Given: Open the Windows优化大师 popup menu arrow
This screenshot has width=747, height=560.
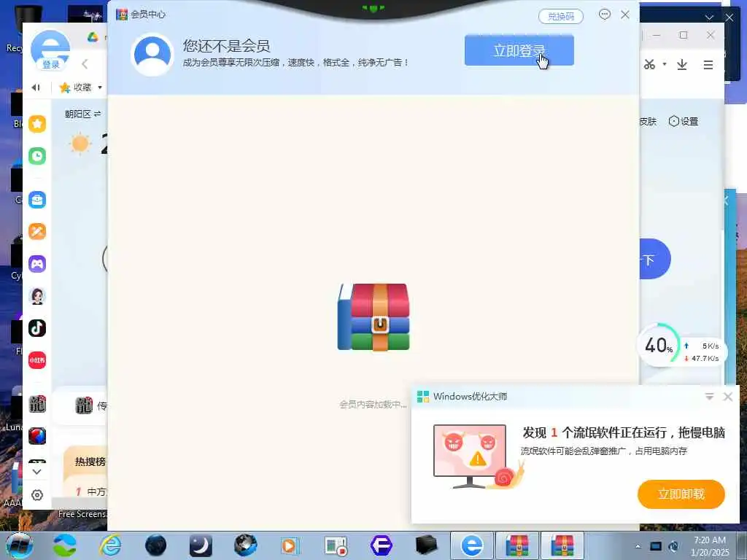Looking at the screenshot, I should (x=709, y=397).
